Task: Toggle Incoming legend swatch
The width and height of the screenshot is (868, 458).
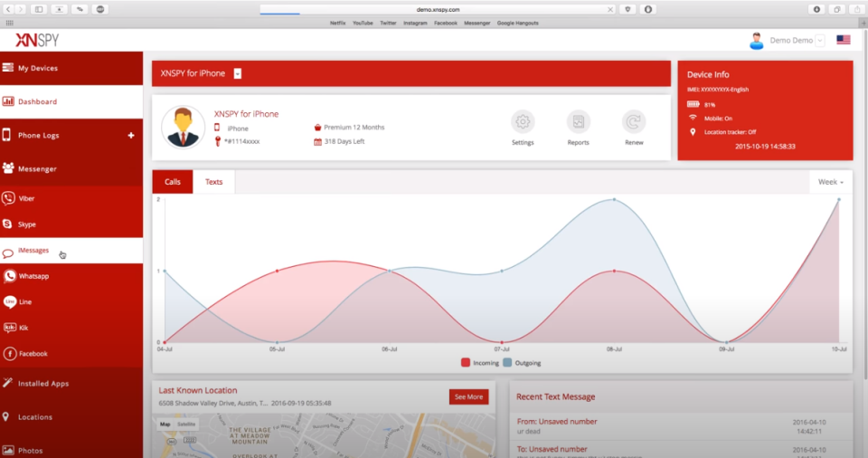Action: click(x=466, y=363)
